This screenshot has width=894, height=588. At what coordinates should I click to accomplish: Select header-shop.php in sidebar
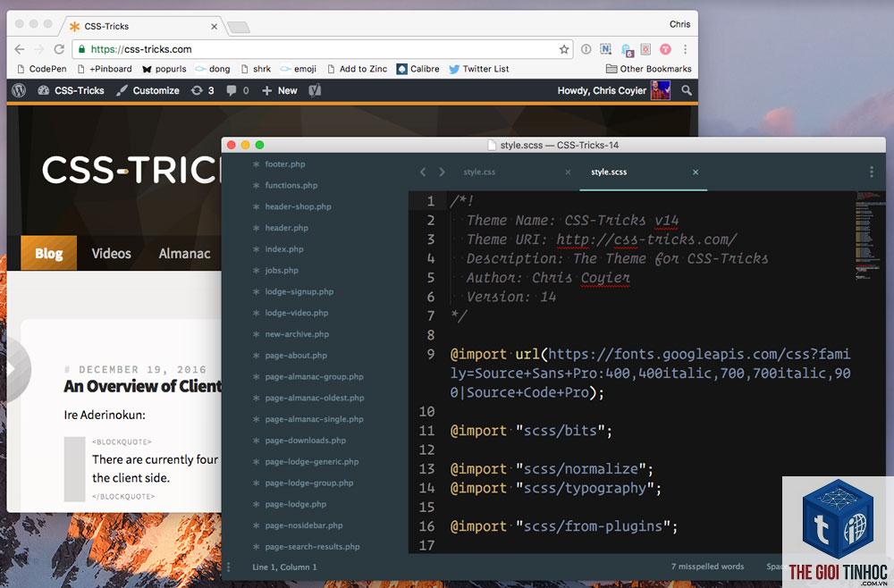coord(298,206)
